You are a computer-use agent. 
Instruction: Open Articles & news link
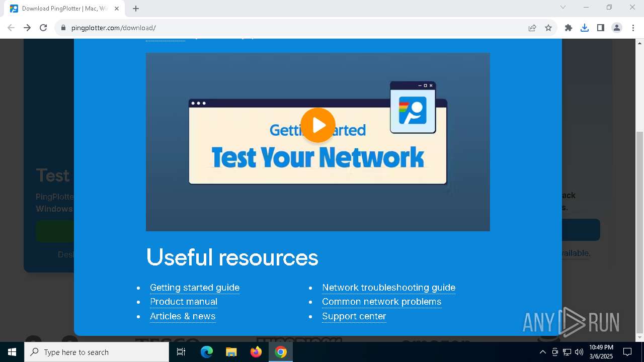[x=183, y=316]
